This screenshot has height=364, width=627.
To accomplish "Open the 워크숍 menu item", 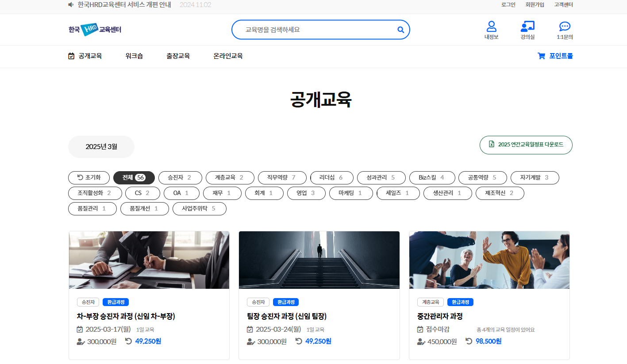I will click(x=134, y=56).
